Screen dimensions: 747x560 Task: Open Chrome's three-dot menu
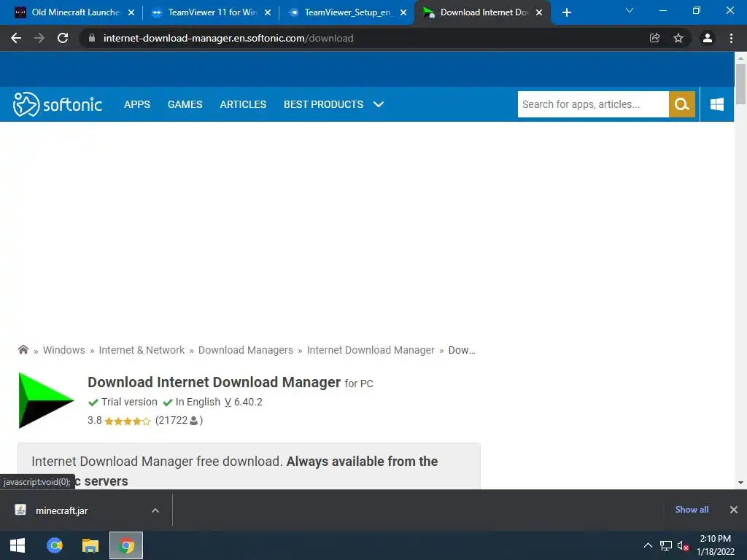click(731, 38)
